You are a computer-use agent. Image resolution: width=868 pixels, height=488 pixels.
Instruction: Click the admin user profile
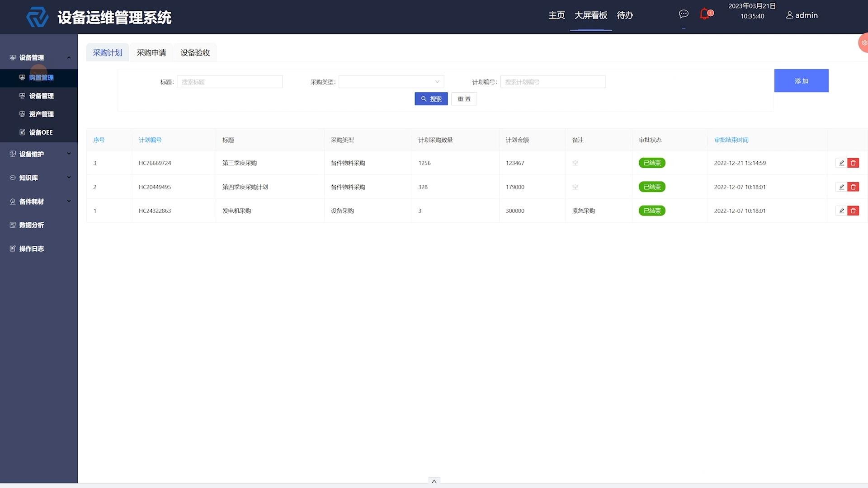coord(802,15)
